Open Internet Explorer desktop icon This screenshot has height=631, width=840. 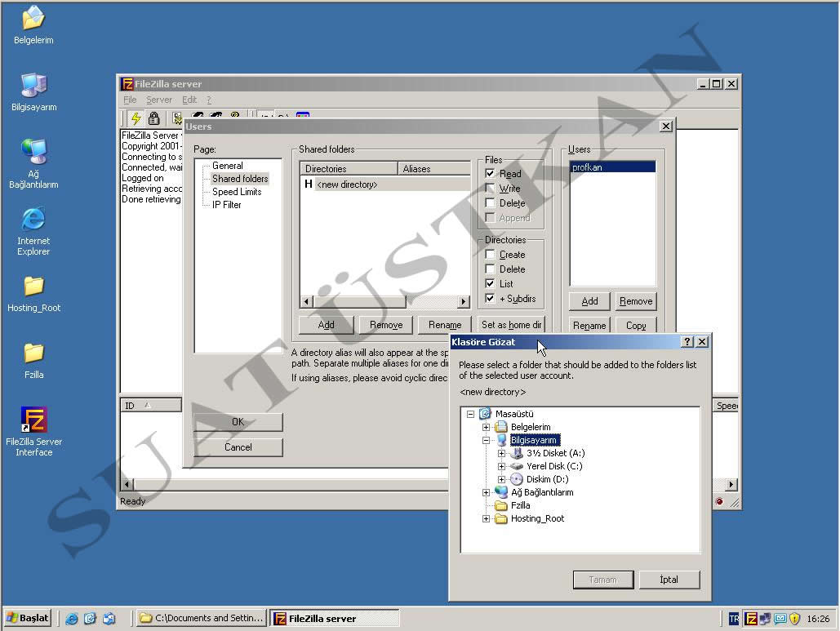tap(33, 220)
